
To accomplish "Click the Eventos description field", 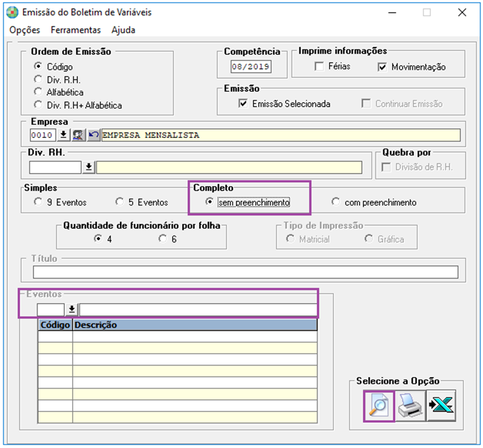I will coord(198,309).
